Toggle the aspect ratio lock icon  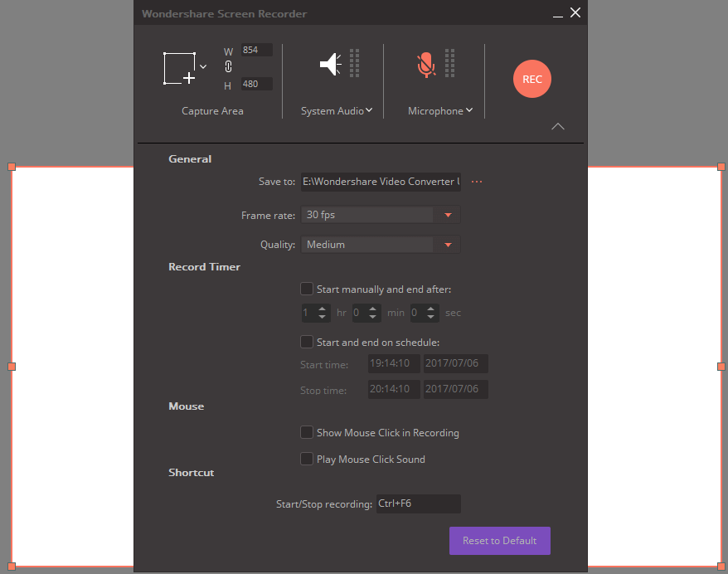coord(228,67)
